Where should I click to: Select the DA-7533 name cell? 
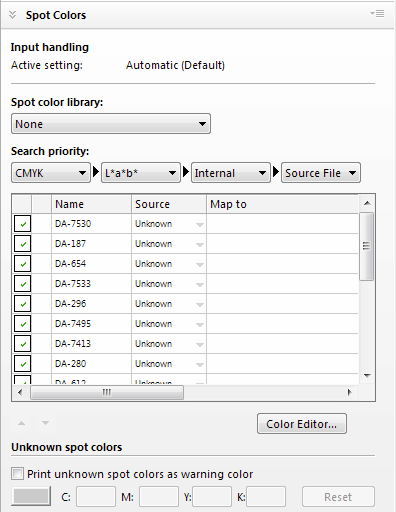click(91, 284)
